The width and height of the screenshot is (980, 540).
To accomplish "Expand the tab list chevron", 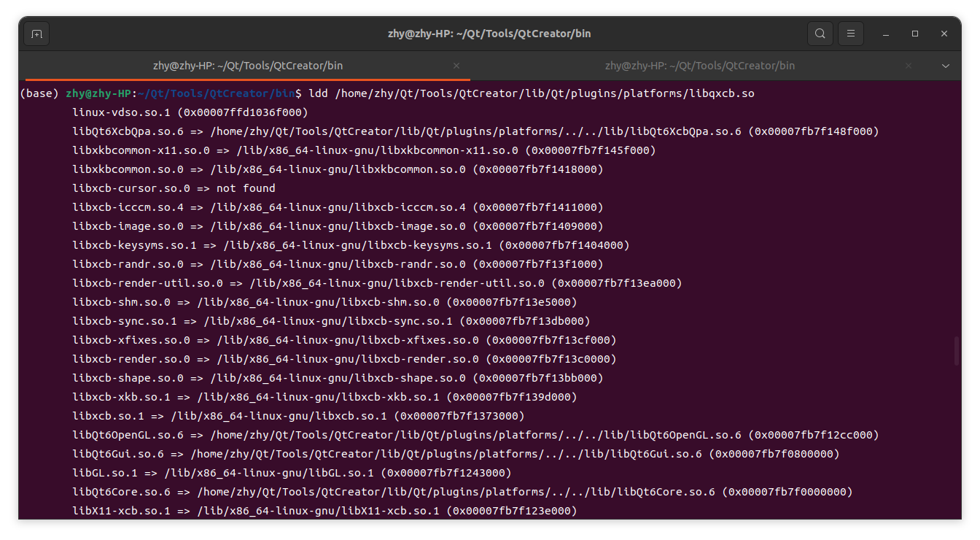I will point(945,66).
